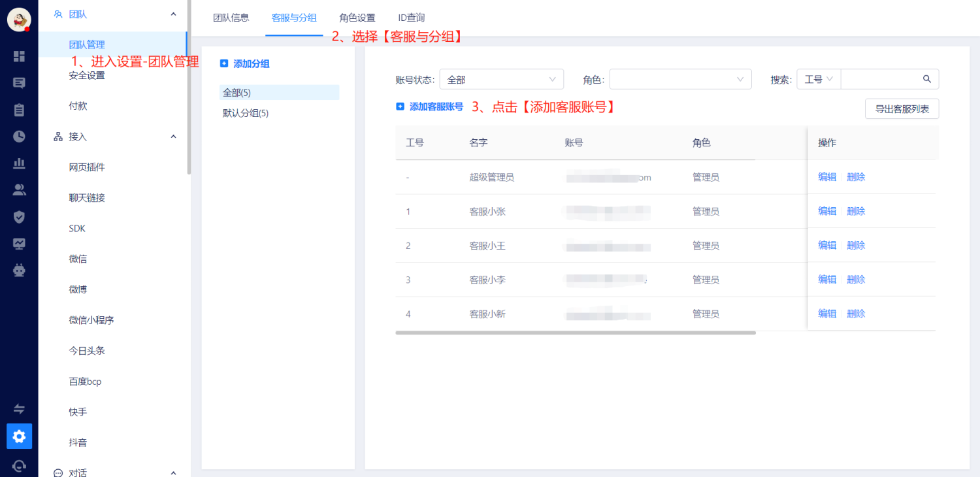Click the plus icon beside 添加客服账号
The image size is (980, 477).
pyautogui.click(x=400, y=107)
